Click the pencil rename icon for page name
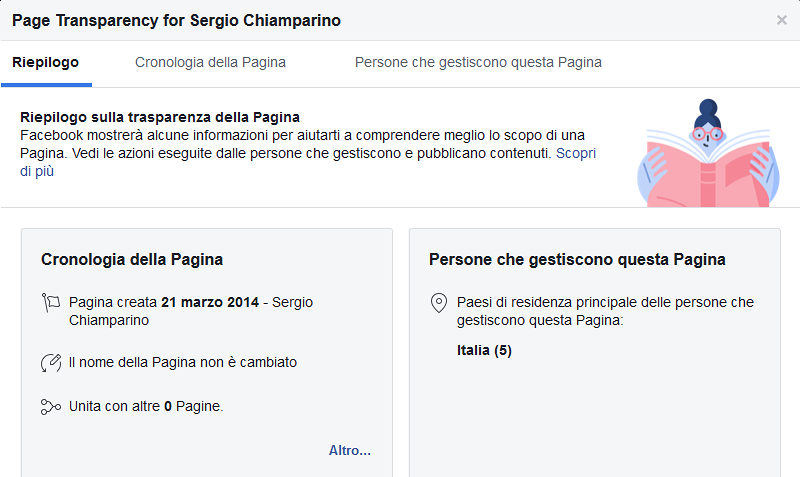This screenshot has width=800, height=477. 51,363
